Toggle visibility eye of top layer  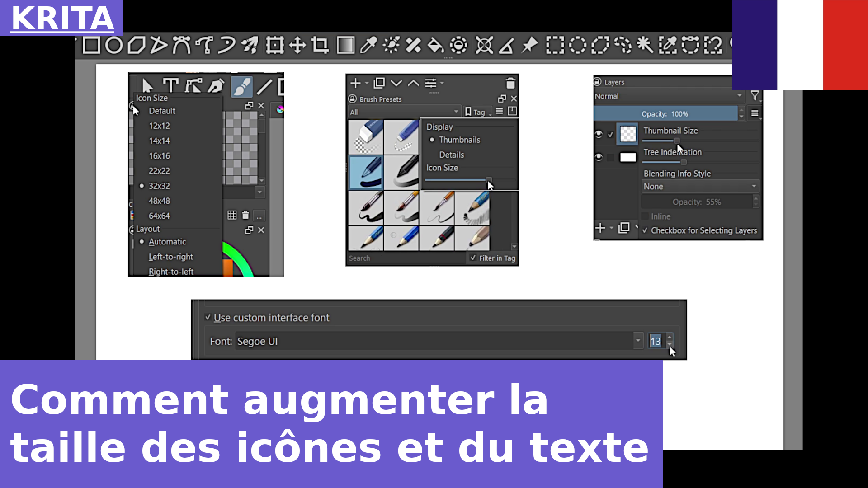tap(599, 134)
